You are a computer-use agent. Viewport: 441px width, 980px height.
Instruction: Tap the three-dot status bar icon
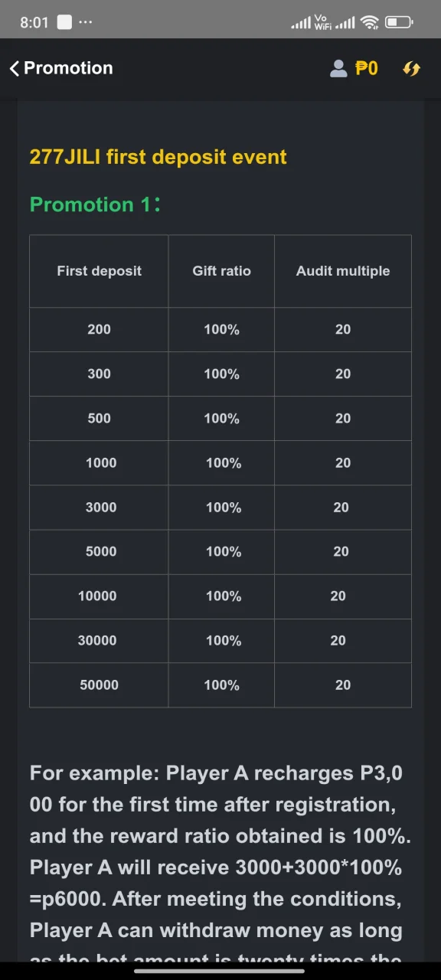pos(85,23)
